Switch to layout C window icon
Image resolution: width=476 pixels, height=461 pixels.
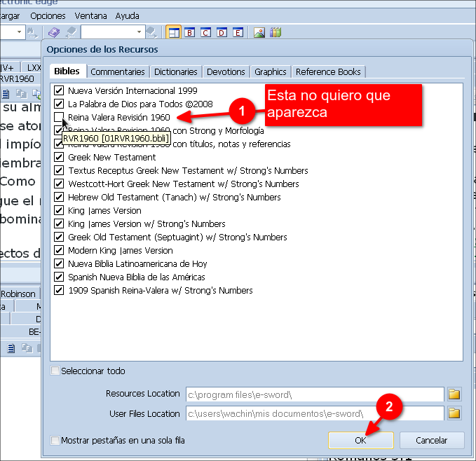point(205,32)
